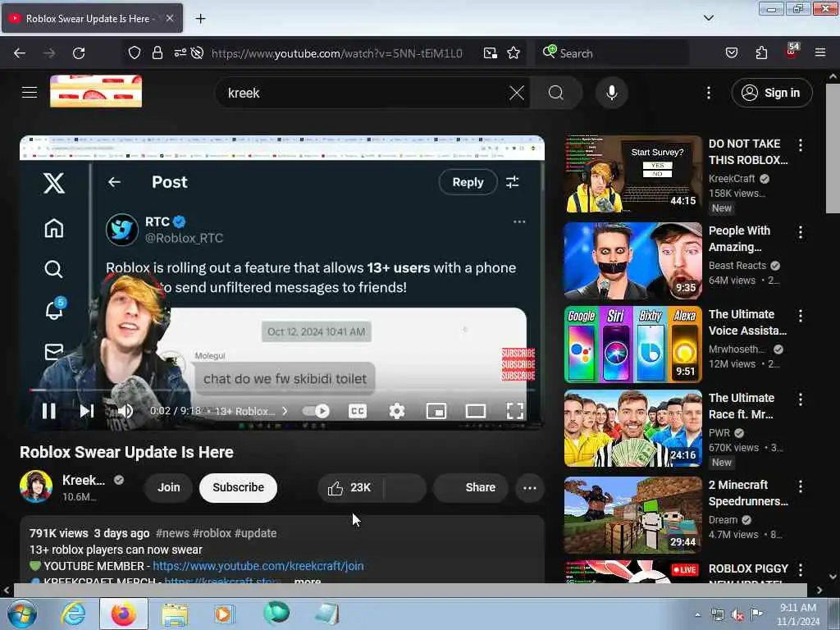Open the tracking protection shield icon

click(x=135, y=53)
